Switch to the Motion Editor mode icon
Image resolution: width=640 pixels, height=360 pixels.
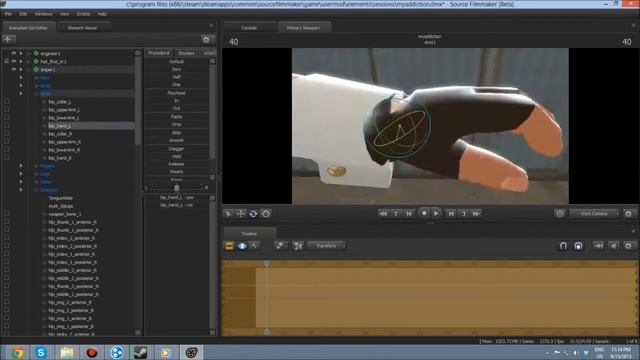(242, 246)
